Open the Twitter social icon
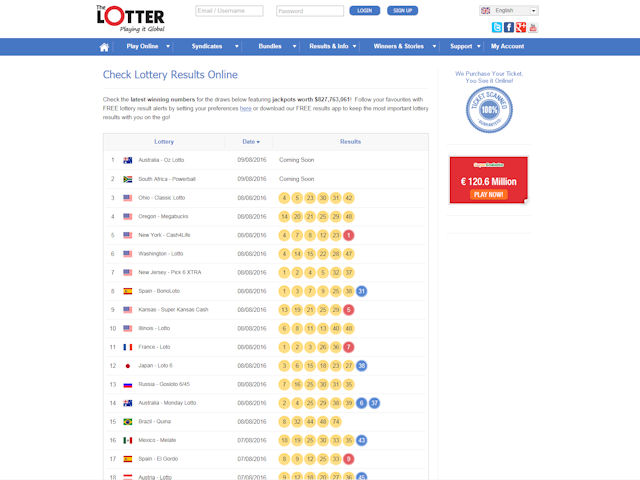This screenshot has height=480, width=640. click(x=497, y=27)
